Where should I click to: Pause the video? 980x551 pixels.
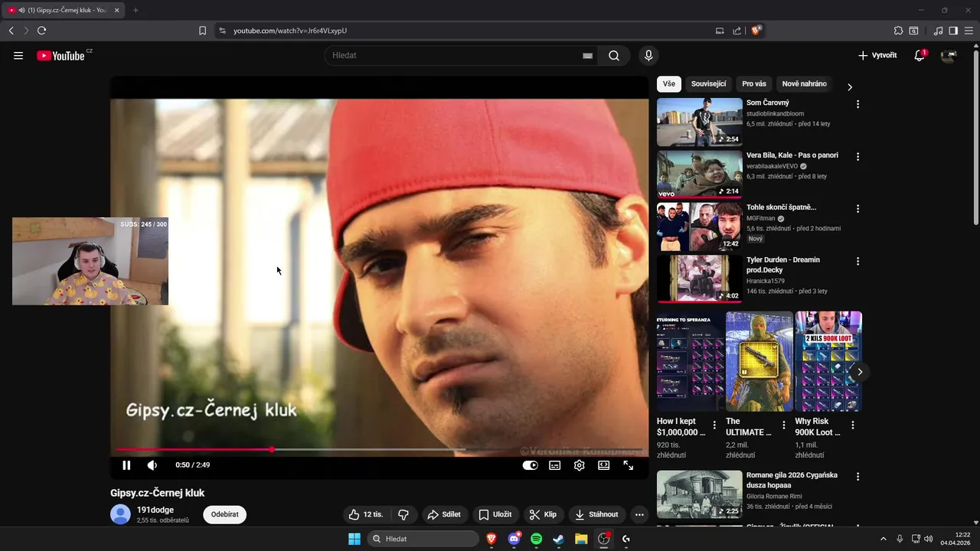tap(126, 465)
